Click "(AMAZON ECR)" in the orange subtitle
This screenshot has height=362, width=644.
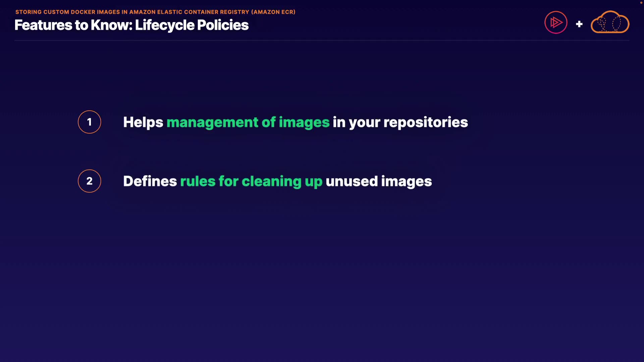tap(273, 12)
